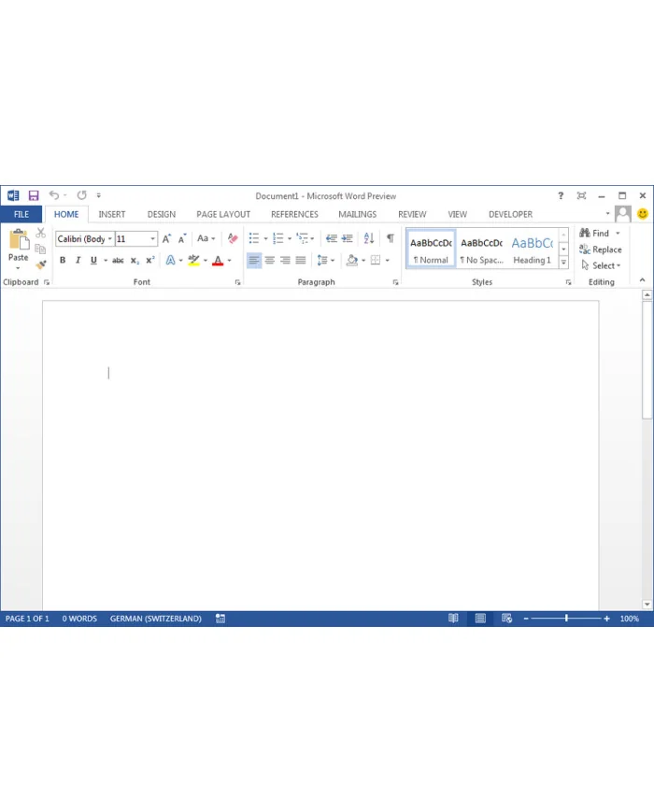The image size is (654, 812).
Task: Sort text with A-Z icon
Action: (369, 238)
